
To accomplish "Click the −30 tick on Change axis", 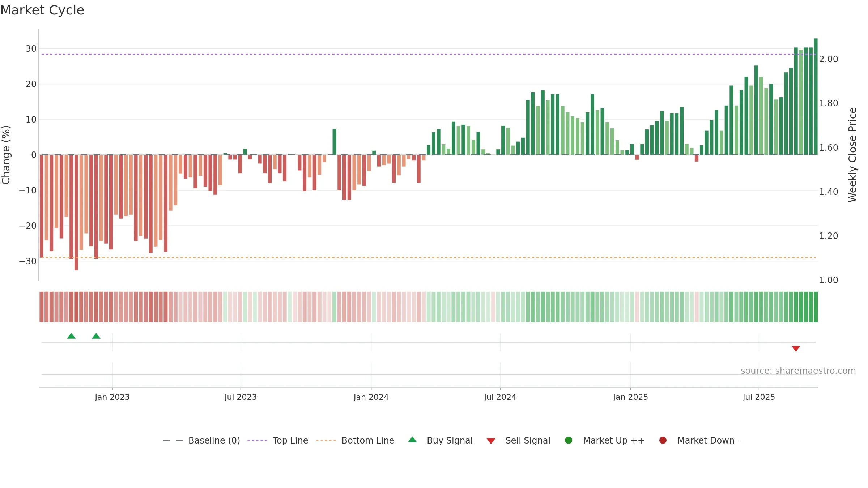I will tap(28, 261).
